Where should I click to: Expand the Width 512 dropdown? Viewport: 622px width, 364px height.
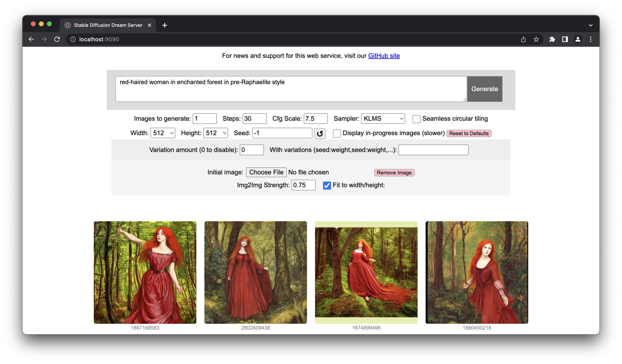[163, 133]
